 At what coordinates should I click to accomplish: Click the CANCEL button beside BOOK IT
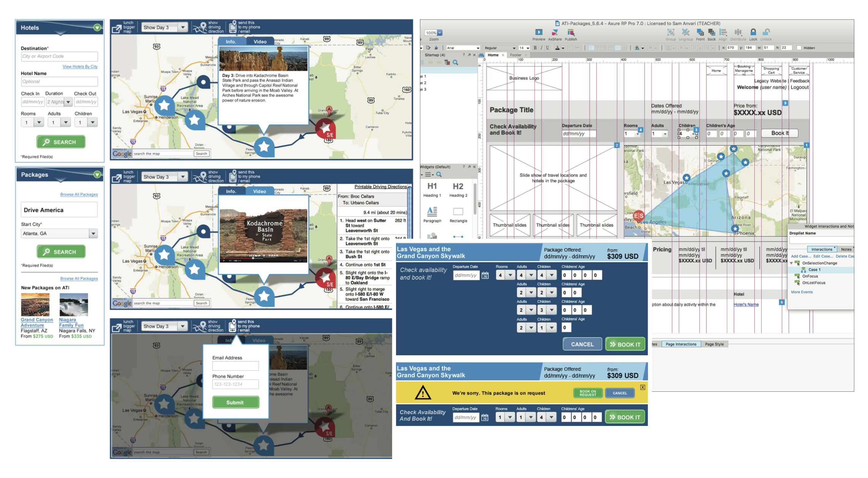coord(582,344)
